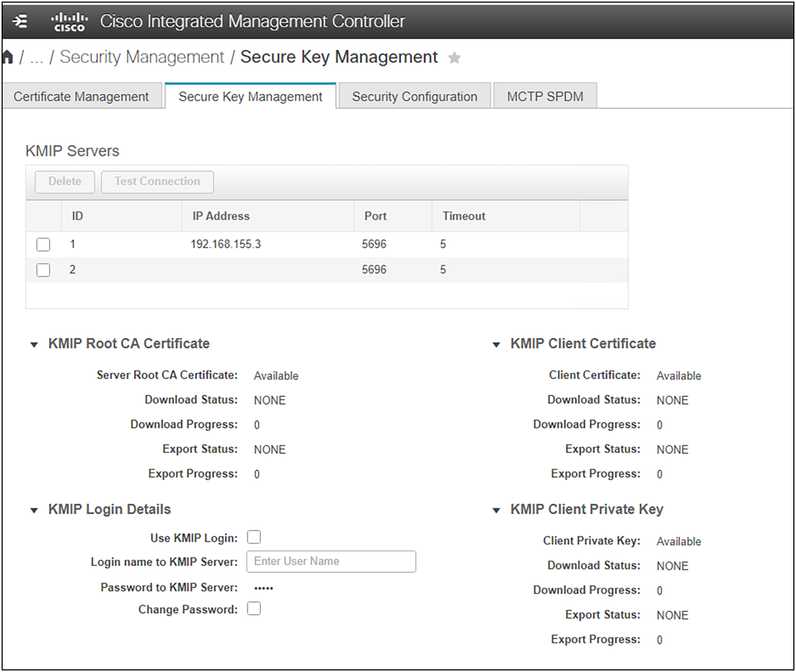Focus the Login name to KMIP Server field

(x=331, y=561)
